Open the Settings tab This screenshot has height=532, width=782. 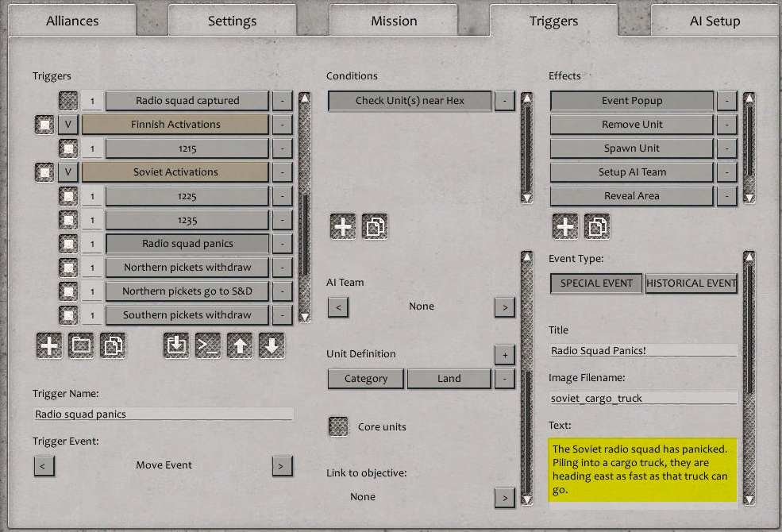[232, 21]
